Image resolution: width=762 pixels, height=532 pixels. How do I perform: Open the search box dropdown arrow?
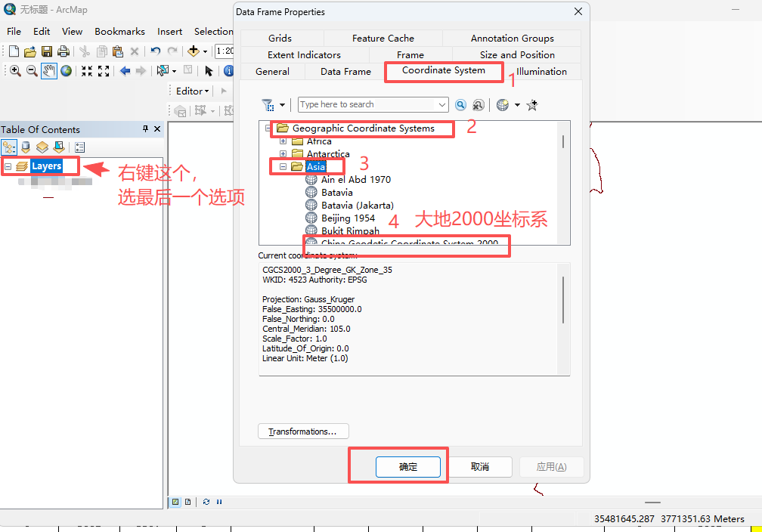[x=441, y=104]
